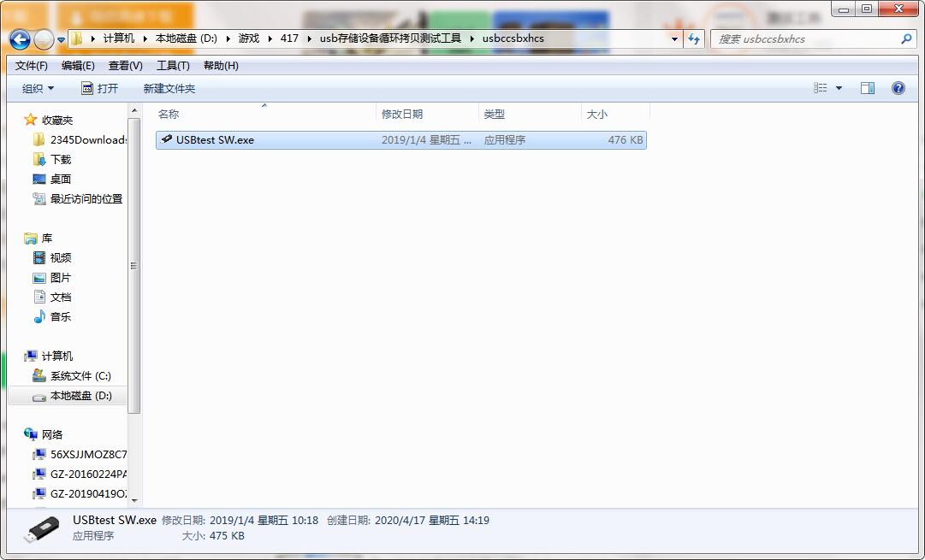Select 游戏 breadcrumb segment
Image resolution: width=925 pixels, height=560 pixels.
pyautogui.click(x=249, y=38)
